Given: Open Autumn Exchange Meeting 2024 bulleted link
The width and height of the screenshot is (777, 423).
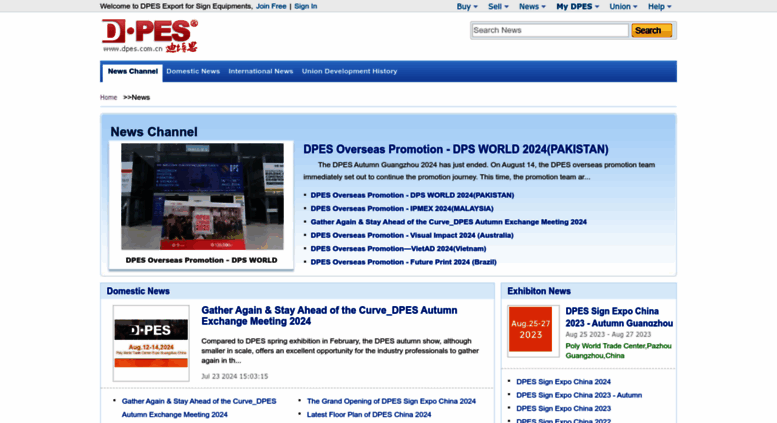Looking at the screenshot, I should pos(448,222).
